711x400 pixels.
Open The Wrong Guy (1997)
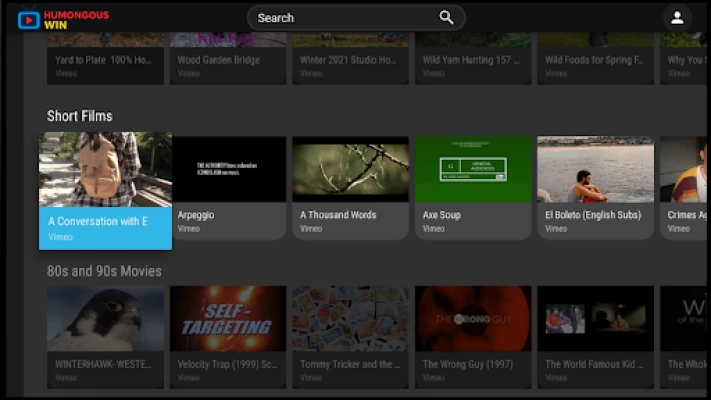pos(473,319)
